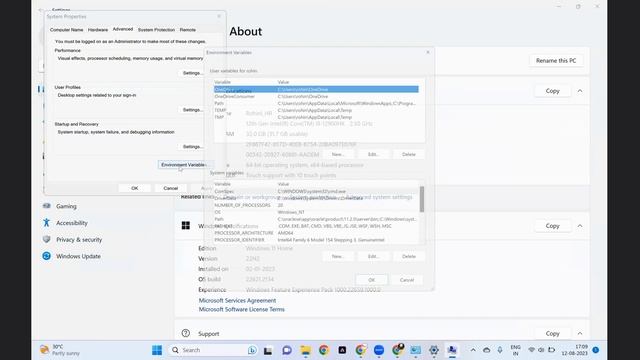Click the Windows logo beside Windows specifications
Viewport: 640px width, 360px height.
pos(186,226)
